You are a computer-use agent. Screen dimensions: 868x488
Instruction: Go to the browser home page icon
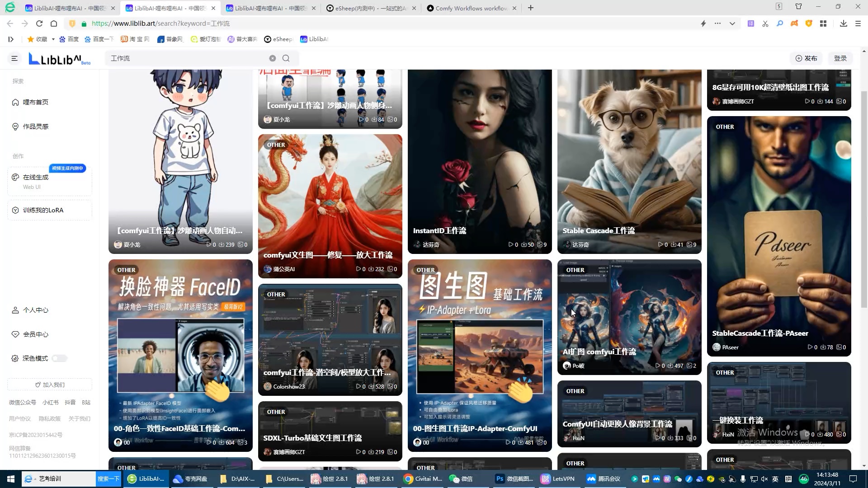(54, 23)
